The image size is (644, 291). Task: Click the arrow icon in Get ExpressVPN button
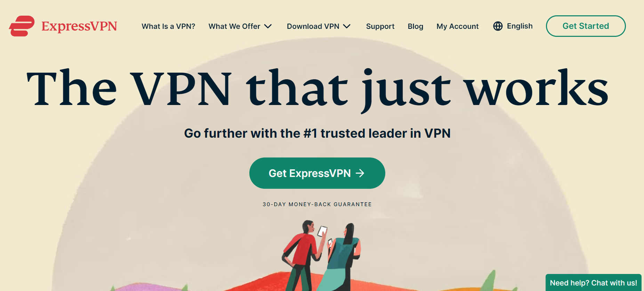click(360, 173)
